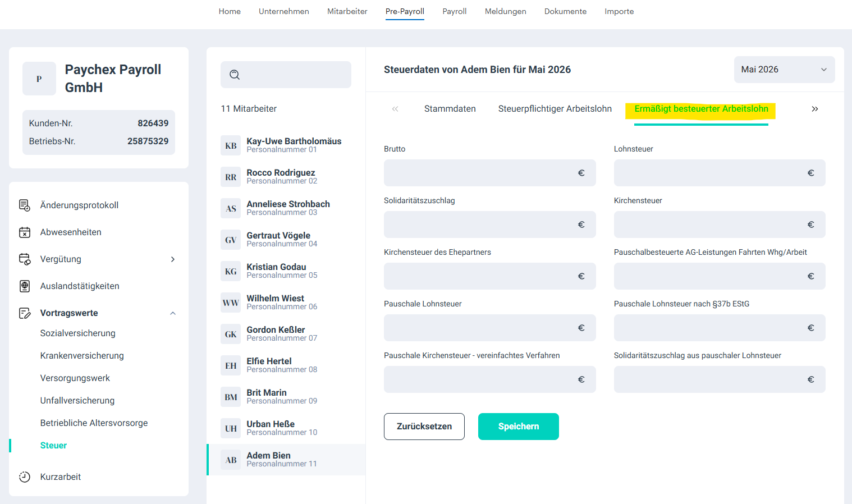Viewport: 852px width, 504px height.
Task: Click the AS avatar of Anneliese Strohbach
Action: click(x=231, y=208)
